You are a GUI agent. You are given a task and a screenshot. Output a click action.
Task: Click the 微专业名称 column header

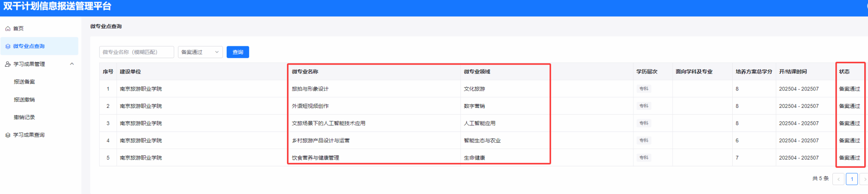pos(305,72)
